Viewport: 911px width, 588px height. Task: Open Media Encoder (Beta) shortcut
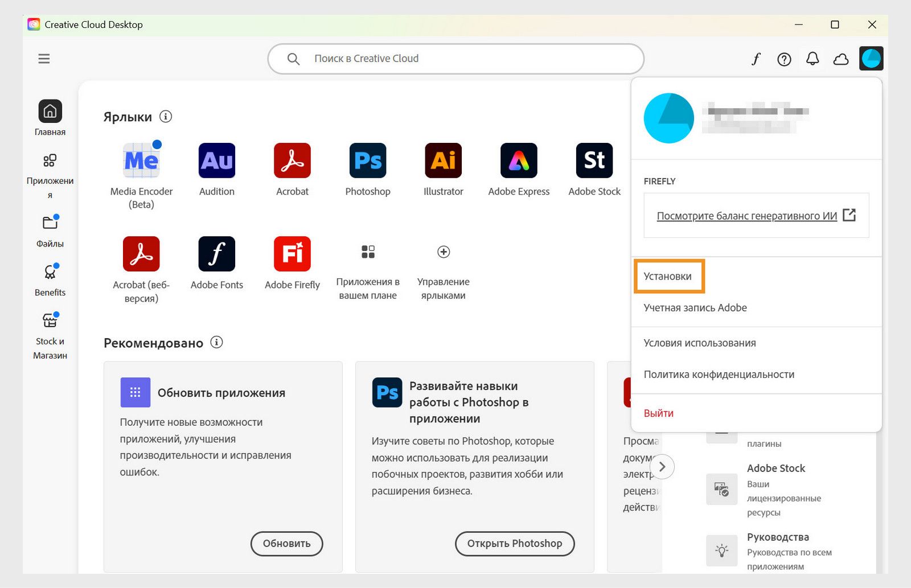pyautogui.click(x=141, y=161)
